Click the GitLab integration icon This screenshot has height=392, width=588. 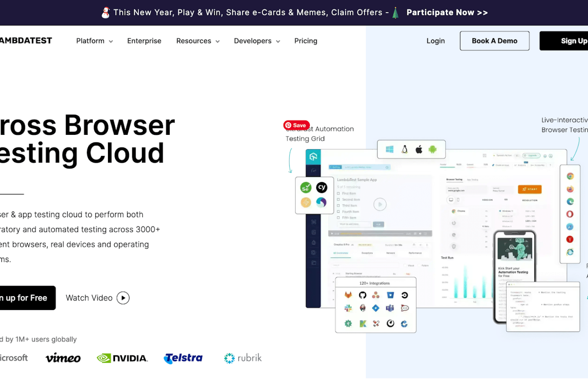point(348,295)
